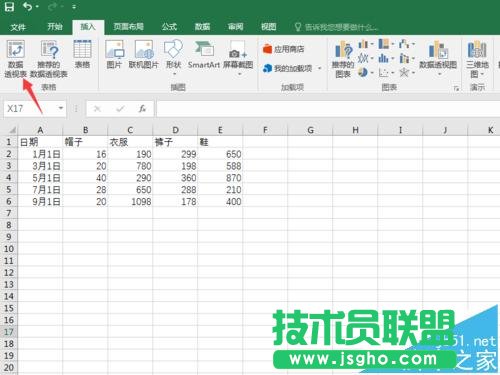Select the 插入 (Insert) tab
500x375 pixels.
click(x=88, y=27)
